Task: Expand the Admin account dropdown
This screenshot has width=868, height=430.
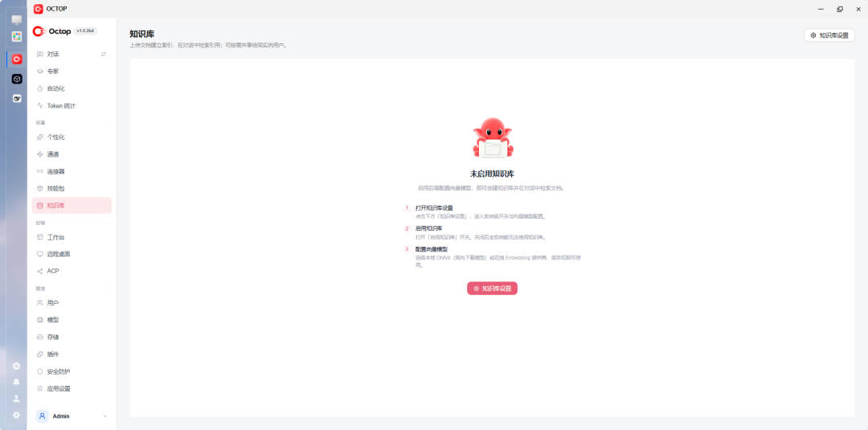Action: tap(105, 416)
